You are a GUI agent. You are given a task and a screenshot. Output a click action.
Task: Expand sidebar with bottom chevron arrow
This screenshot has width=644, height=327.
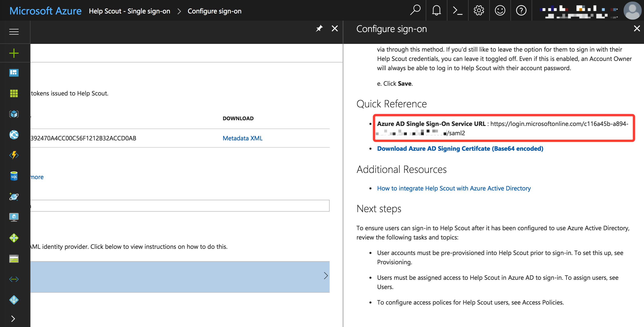[13, 319]
